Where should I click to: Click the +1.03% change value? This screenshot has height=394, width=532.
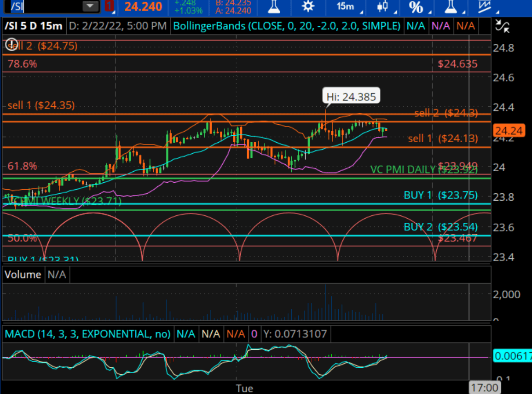[188, 11]
